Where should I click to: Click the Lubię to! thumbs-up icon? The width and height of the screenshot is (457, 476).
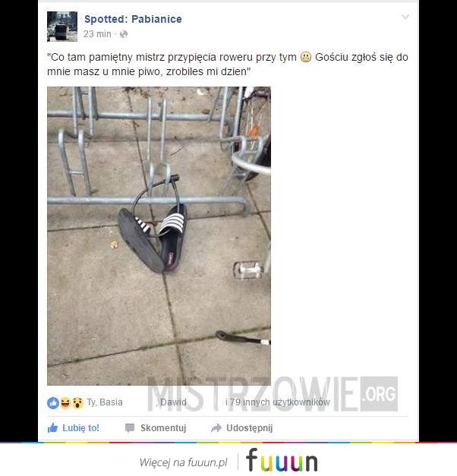point(52,428)
